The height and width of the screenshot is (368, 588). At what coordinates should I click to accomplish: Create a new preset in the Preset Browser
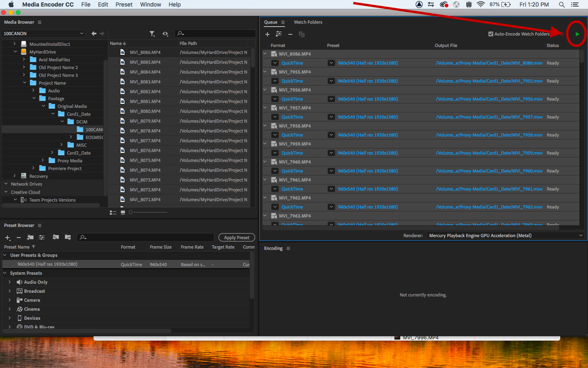pyautogui.click(x=7, y=238)
